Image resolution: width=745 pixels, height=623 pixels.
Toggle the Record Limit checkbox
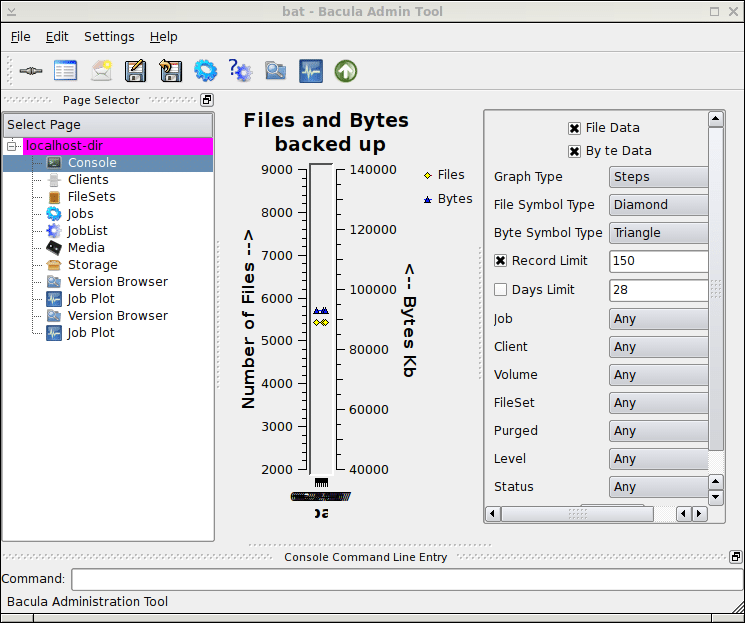coord(501,261)
